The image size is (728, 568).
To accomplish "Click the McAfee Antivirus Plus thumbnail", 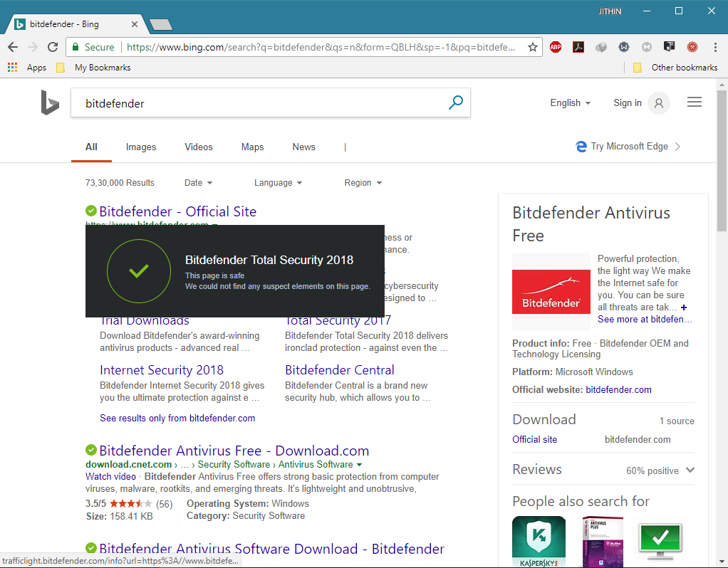I will (603, 542).
